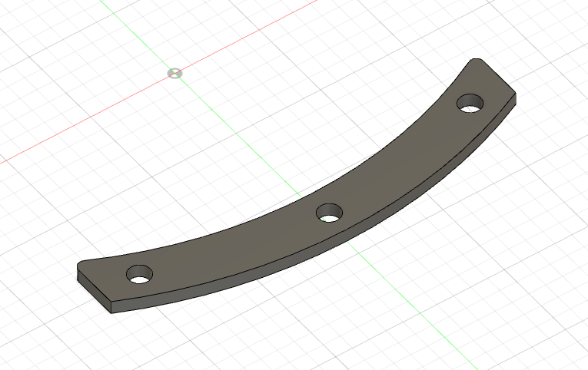Image resolution: width=588 pixels, height=370 pixels.
Task: Select the origin point marker
Action: tap(174, 73)
